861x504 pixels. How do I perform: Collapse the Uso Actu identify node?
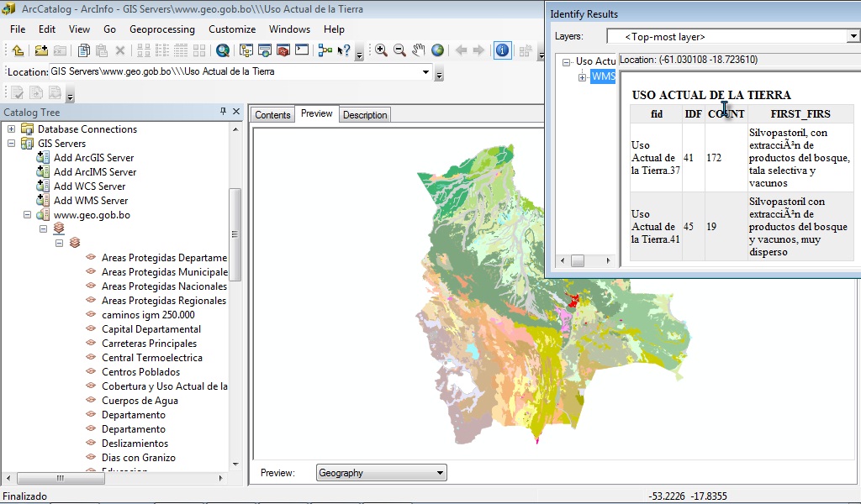(566, 62)
